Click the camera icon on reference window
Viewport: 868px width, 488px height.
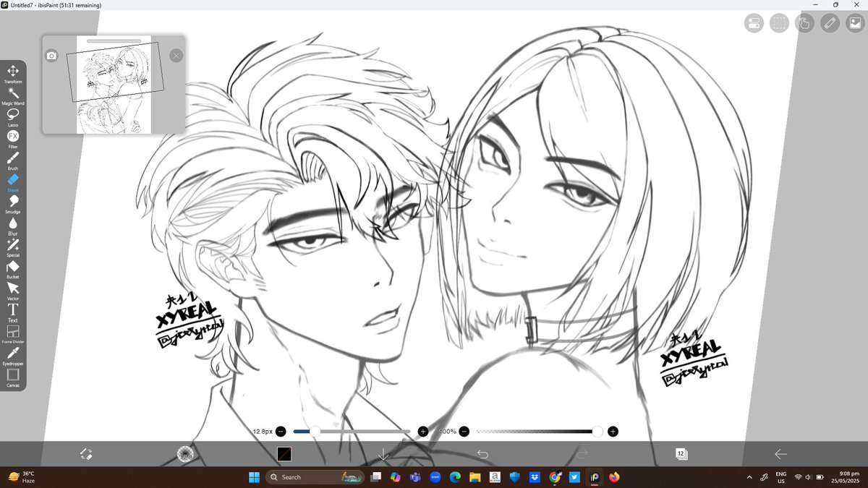[51, 56]
